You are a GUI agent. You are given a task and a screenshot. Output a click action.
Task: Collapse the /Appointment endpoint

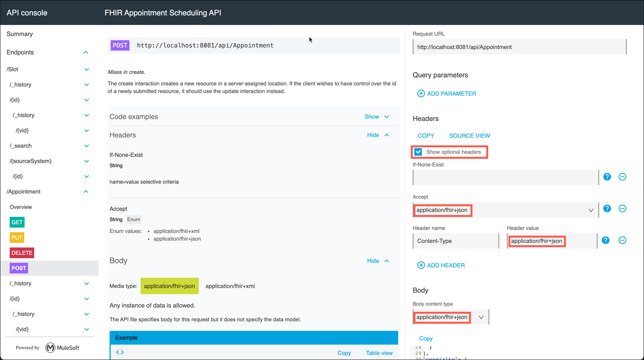86,192
